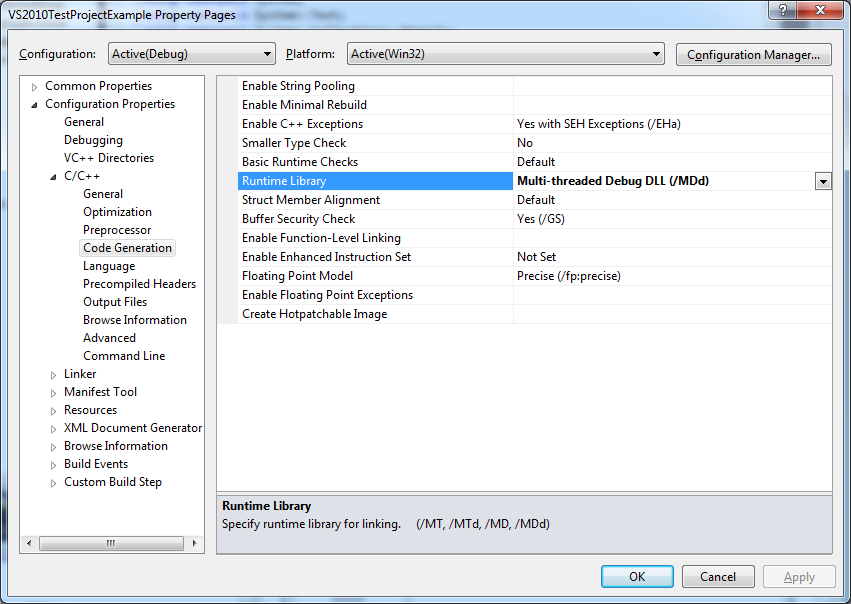Click the Configuration Manager button
851x604 pixels.
pyautogui.click(x=753, y=55)
